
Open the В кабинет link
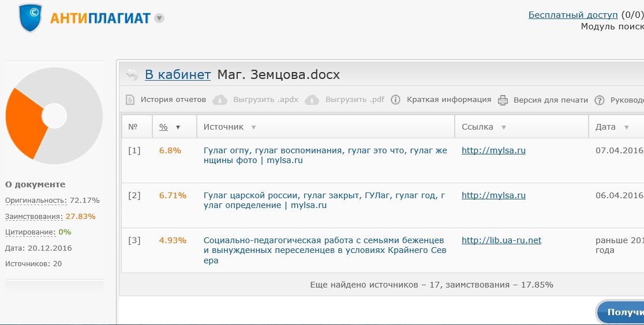click(x=178, y=74)
